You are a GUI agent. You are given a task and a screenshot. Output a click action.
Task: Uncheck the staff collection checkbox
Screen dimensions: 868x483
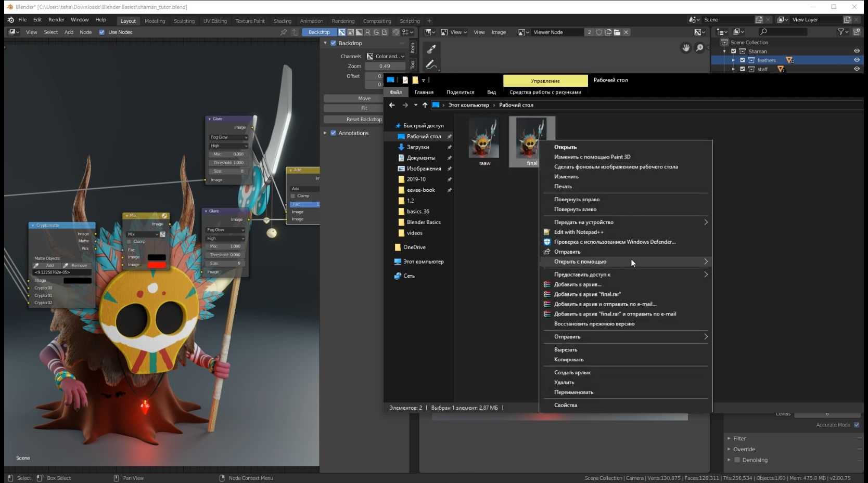pyautogui.click(x=743, y=69)
